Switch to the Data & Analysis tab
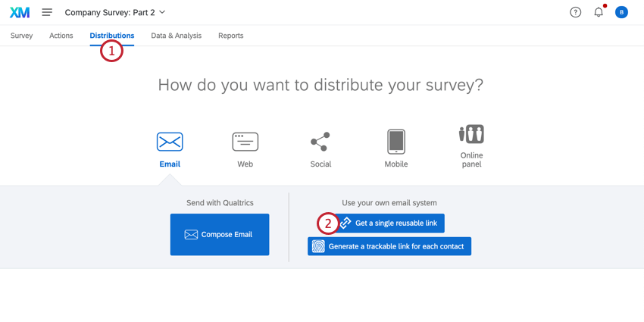The width and height of the screenshot is (644, 322). 176,36
